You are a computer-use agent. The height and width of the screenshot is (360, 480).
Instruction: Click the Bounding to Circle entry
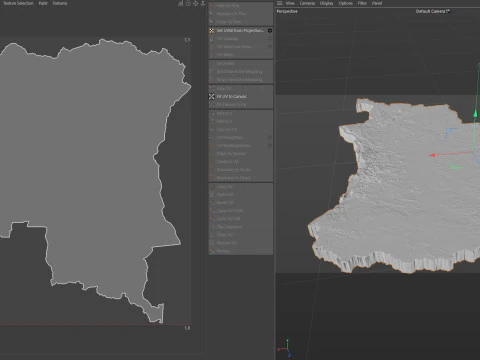point(240,170)
